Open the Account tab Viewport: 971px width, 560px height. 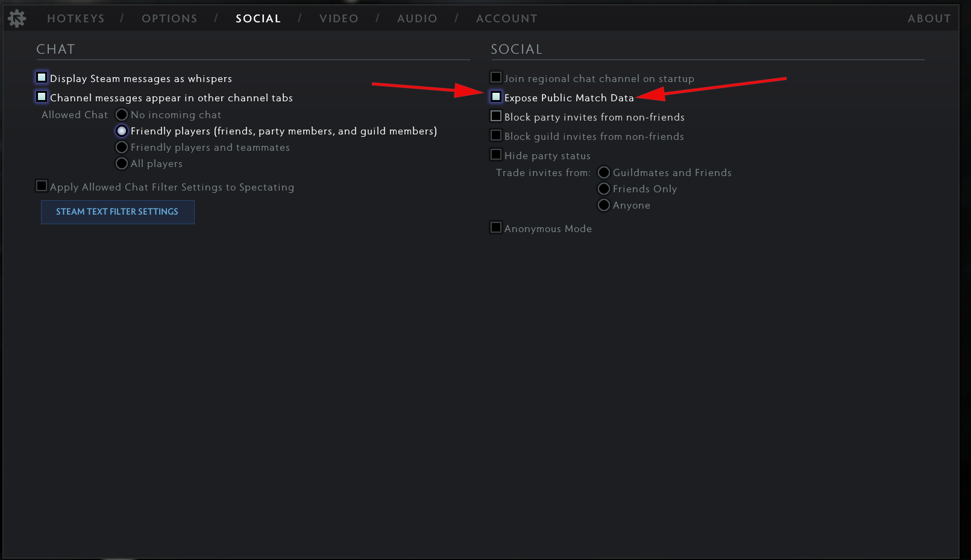pos(506,19)
